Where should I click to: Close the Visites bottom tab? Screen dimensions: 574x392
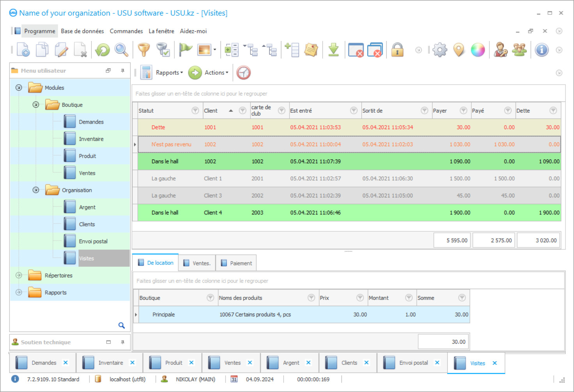(495, 363)
